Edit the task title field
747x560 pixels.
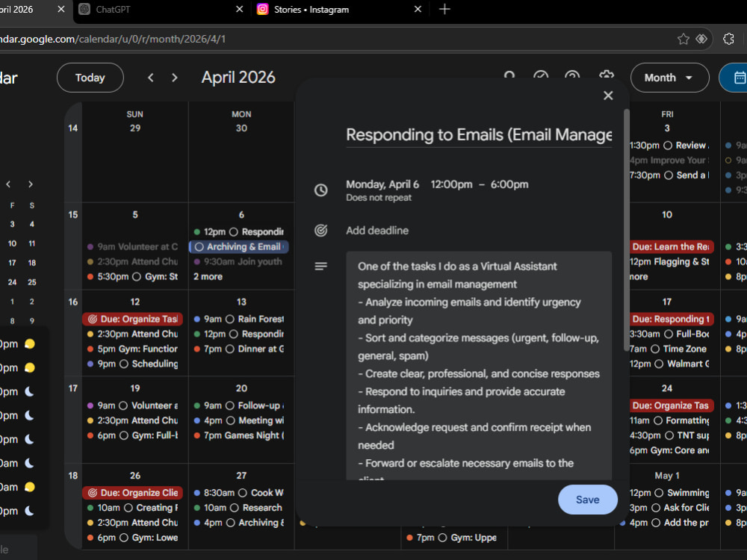(479, 135)
